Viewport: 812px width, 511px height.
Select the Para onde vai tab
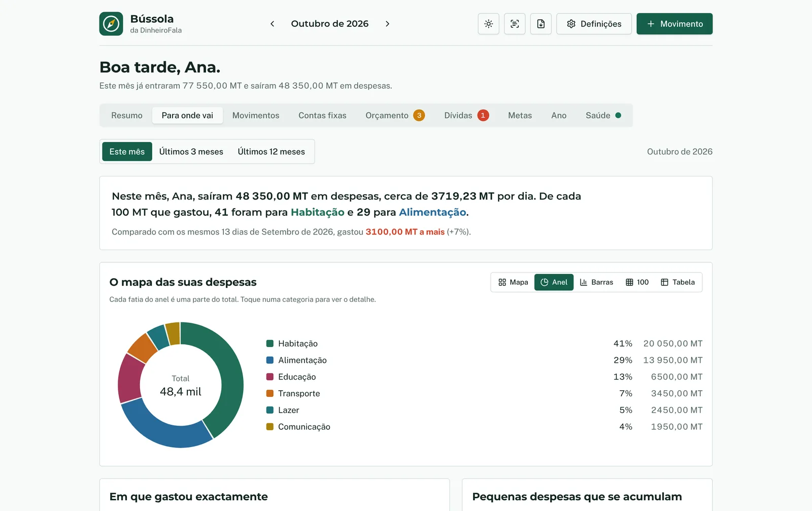[187, 115]
